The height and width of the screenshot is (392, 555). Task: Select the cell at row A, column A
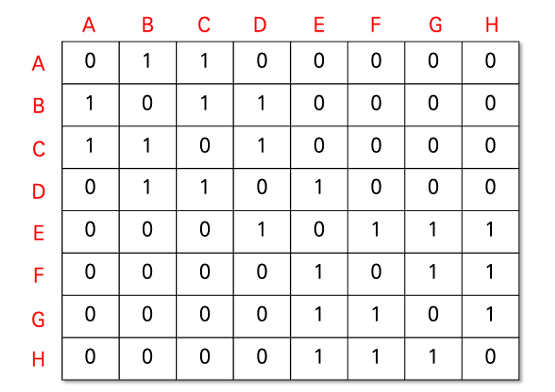[90, 63]
